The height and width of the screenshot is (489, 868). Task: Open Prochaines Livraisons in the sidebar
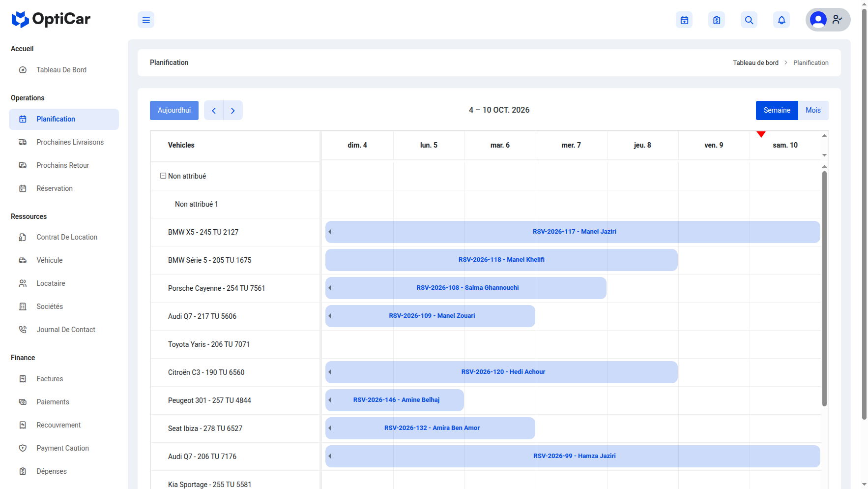coord(64,142)
